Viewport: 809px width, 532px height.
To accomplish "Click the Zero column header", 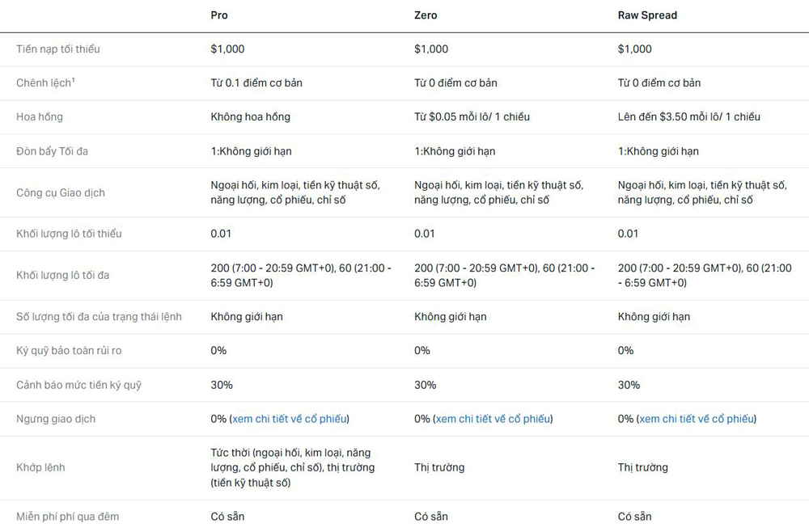I will click(x=426, y=15).
